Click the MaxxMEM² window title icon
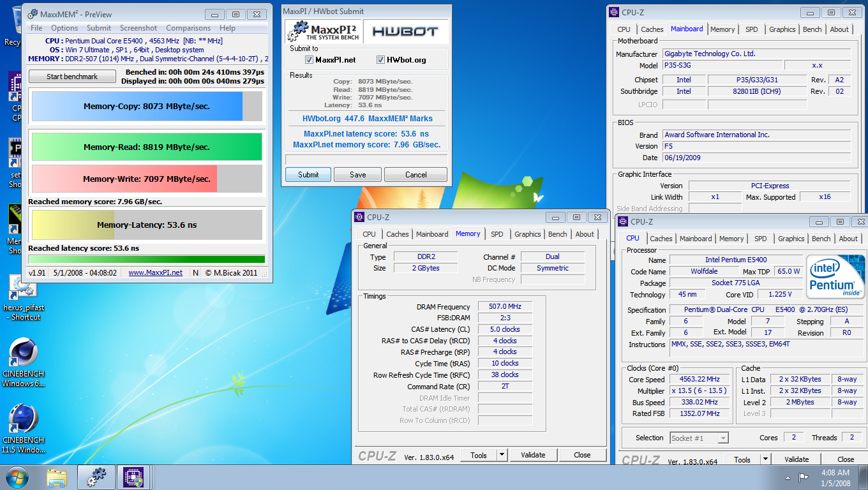Screen dimensions: 868x490 [x=32, y=14]
